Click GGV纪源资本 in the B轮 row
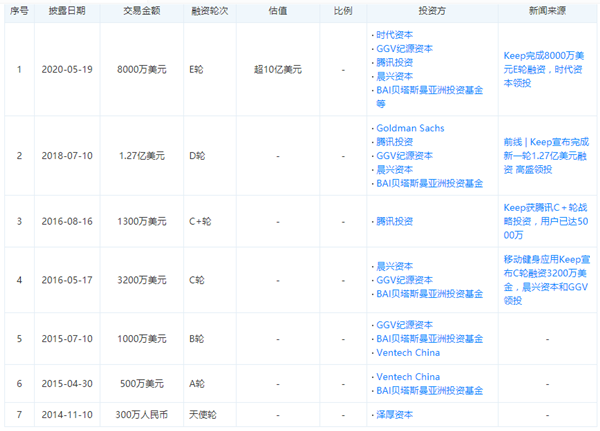This screenshot has width=600, height=431. coord(405,325)
